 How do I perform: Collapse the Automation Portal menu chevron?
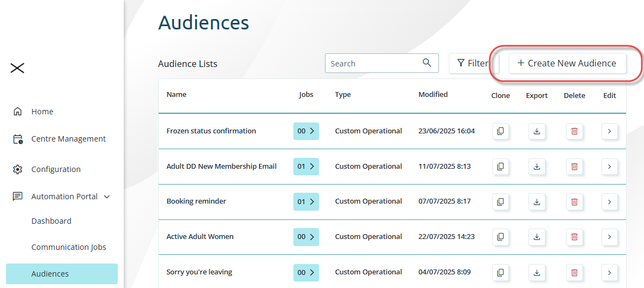point(107,197)
